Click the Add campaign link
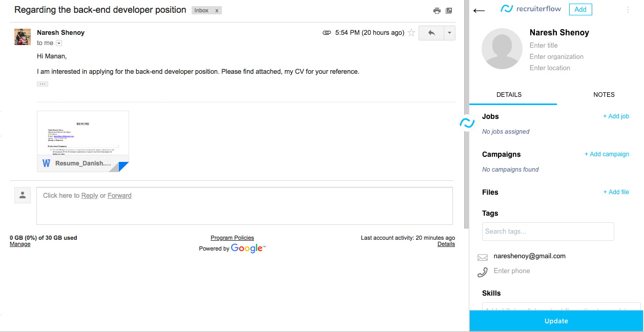Viewport: 644px width, 332px height. click(607, 154)
